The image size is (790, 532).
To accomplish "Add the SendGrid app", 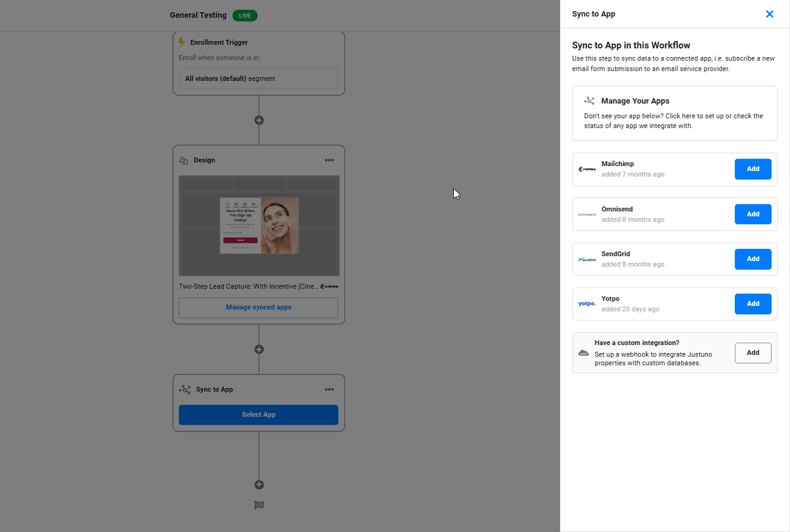I will 753,259.
